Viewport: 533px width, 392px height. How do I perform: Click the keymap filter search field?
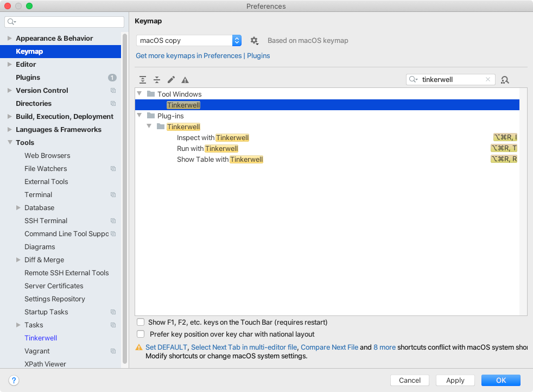tap(450, 80)
